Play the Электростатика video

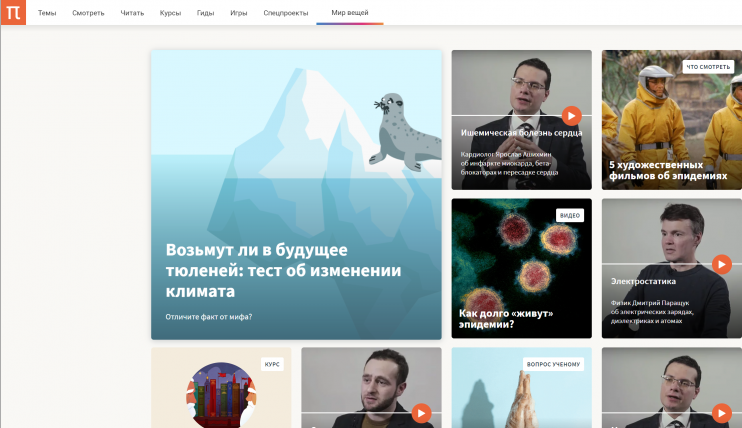(x=722, y=264)
